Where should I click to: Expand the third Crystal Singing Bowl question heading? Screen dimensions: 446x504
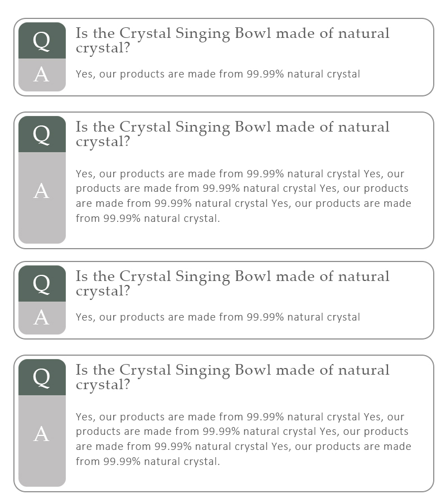coord(232,283)
